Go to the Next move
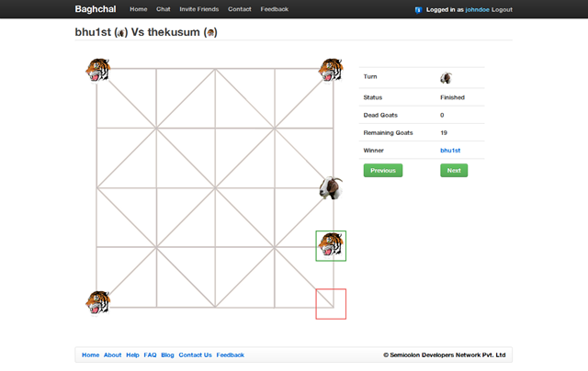The image size is (588, 371). click(454, 170)
